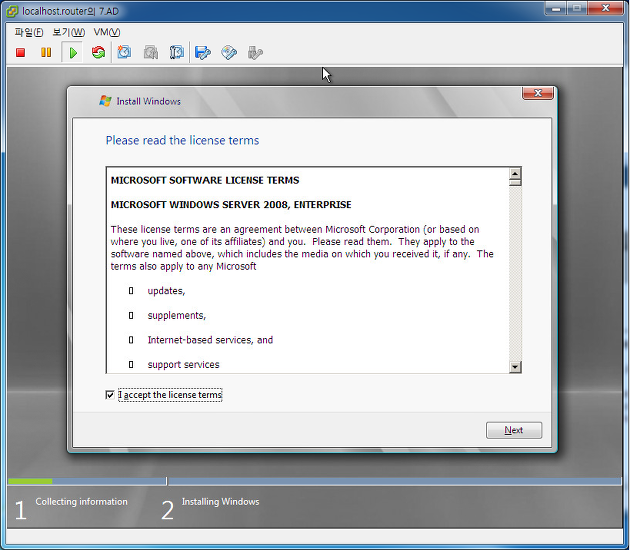Click the license text scrollbar track
Screen dimensions: 630x550
(515, 273)
